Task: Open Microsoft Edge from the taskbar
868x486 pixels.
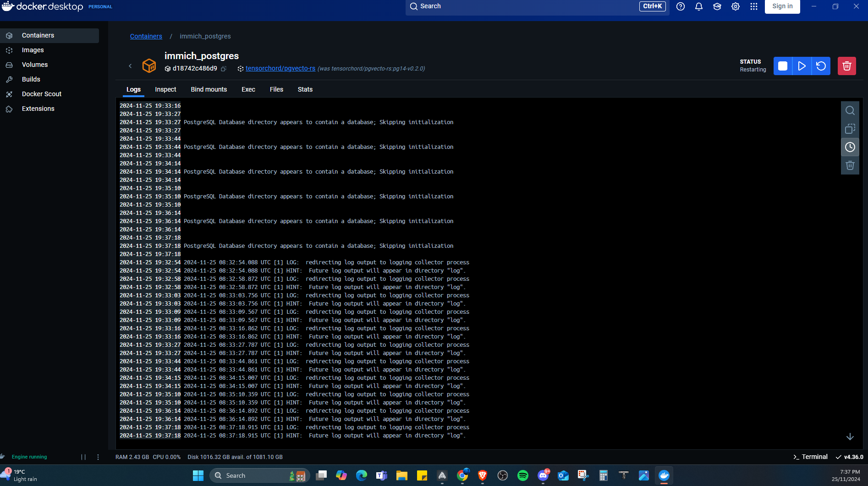Action: coord(362,475)
